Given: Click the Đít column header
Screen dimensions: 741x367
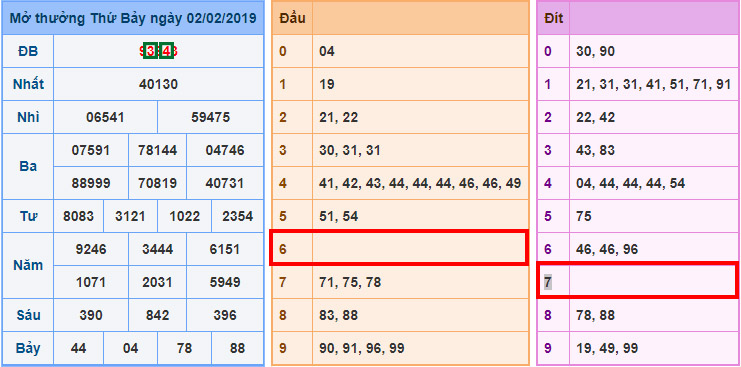Looking at the screenshot, I should point(553,18).
